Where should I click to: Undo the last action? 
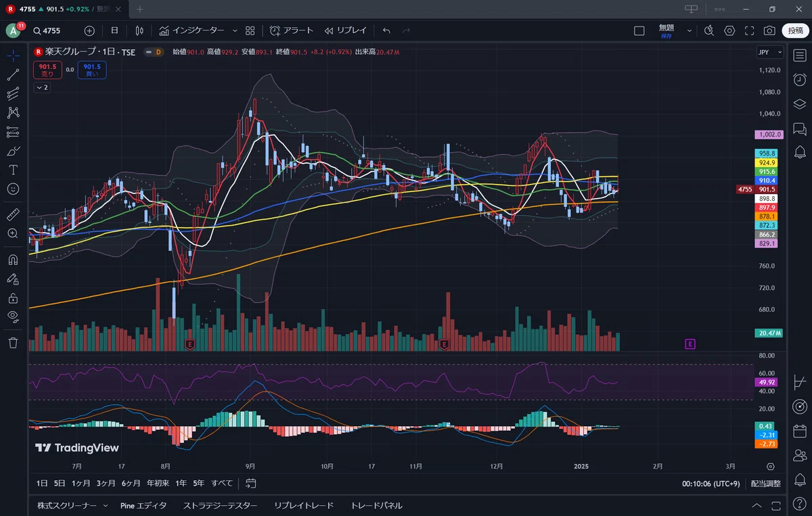386,30
